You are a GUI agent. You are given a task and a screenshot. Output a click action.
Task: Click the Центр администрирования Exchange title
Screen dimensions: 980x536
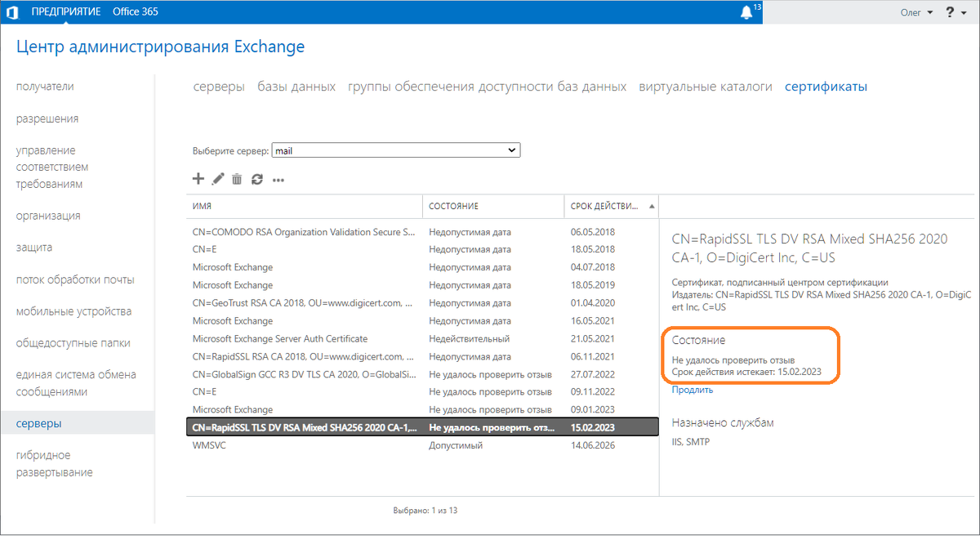[160, 47]
